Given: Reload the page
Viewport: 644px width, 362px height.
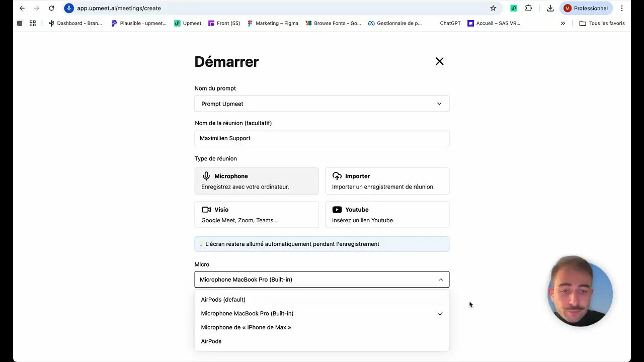Looking at the screenshot, I should (x=51, y=8).
